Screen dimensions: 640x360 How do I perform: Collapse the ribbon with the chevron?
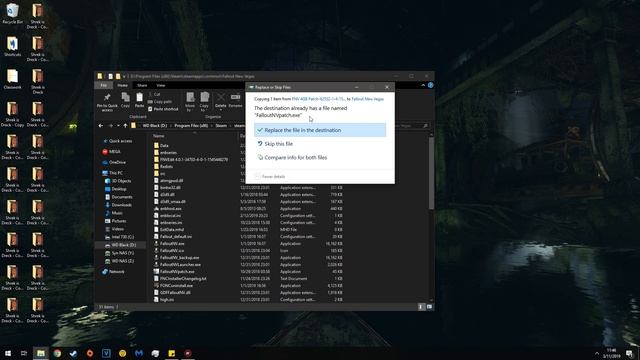pos(423,85)
